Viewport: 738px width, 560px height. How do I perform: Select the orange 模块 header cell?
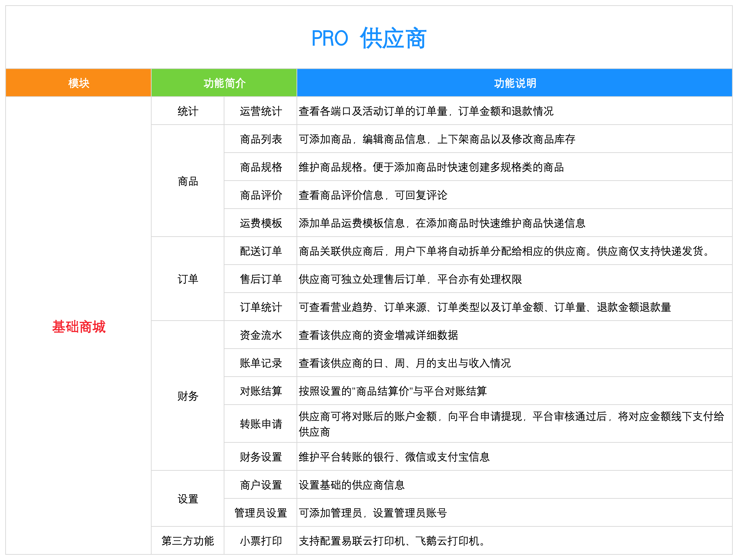coord(78,83)
